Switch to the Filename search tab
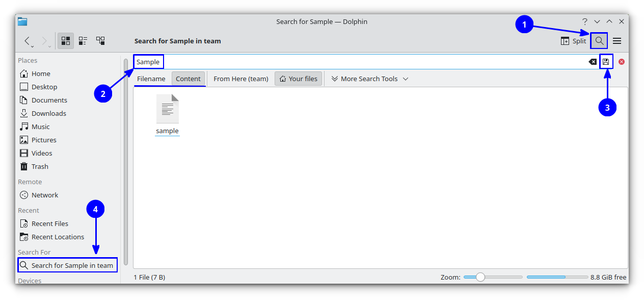Viewport: 644px width, 300px height. [151, 79]
